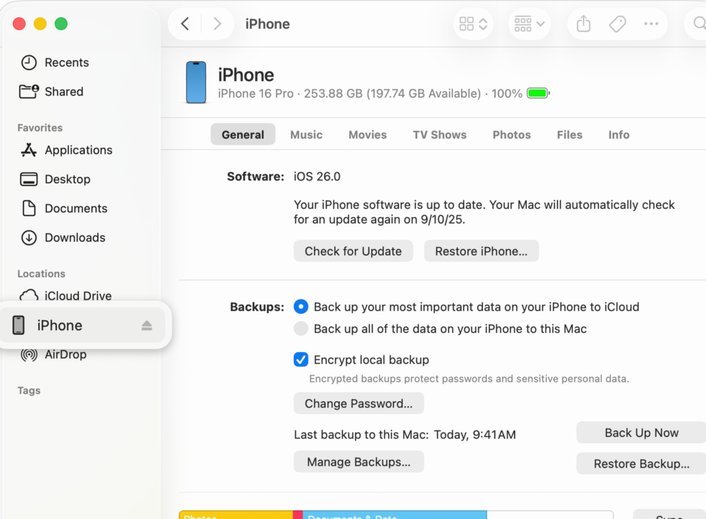Switch to the General tab
This screenshot has height=519, width=706.
click(243, 135)
